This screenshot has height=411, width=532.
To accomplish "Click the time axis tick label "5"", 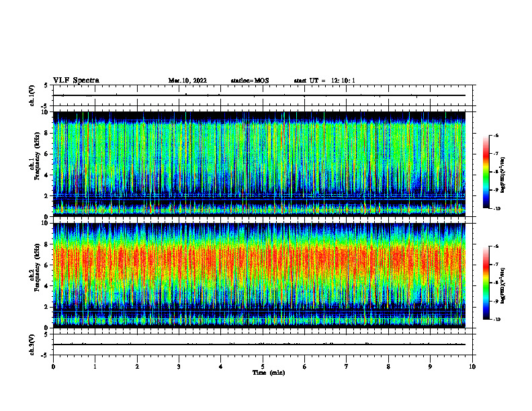I will coord(263,367).
